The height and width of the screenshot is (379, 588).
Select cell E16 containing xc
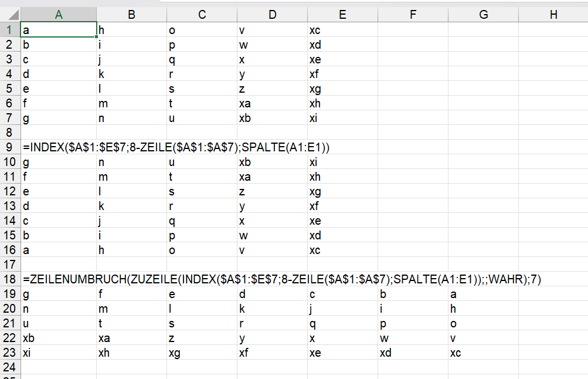click(x=342, y=250)
